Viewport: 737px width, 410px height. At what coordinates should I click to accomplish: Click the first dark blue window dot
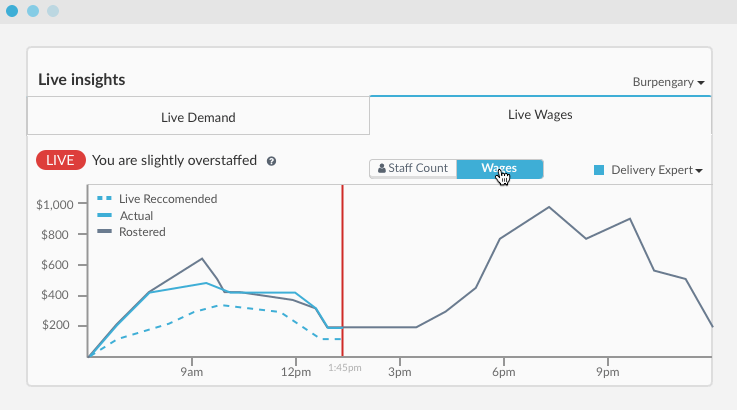point(12,11)
